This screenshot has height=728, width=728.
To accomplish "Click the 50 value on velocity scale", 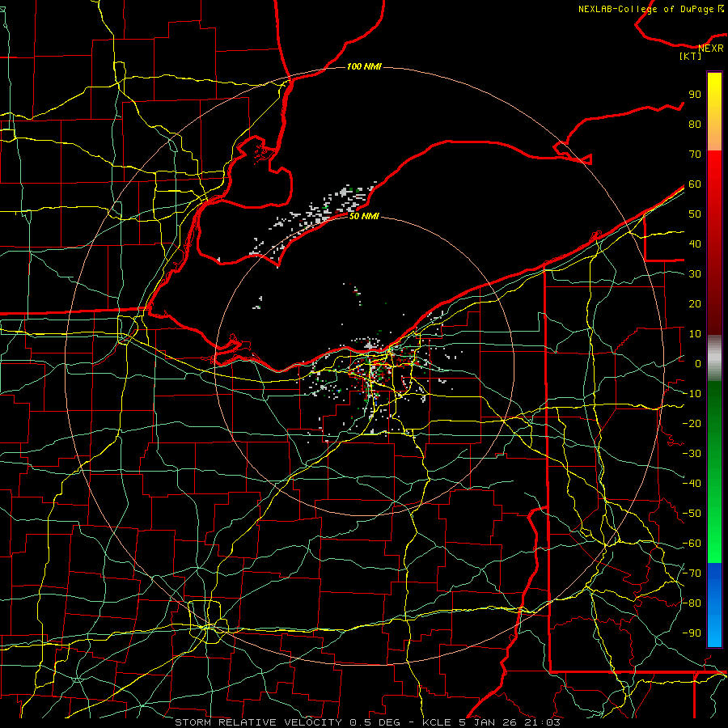I will click(x=695, y=214).
